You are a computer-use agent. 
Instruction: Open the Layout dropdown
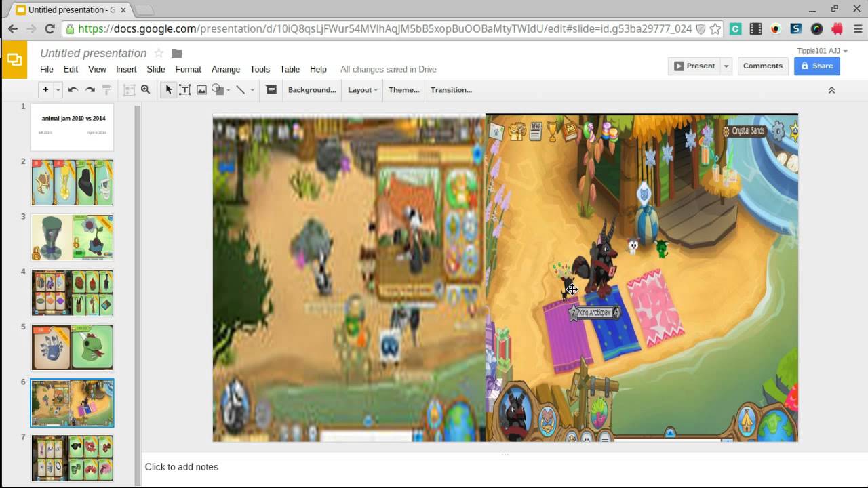(363, 89)
